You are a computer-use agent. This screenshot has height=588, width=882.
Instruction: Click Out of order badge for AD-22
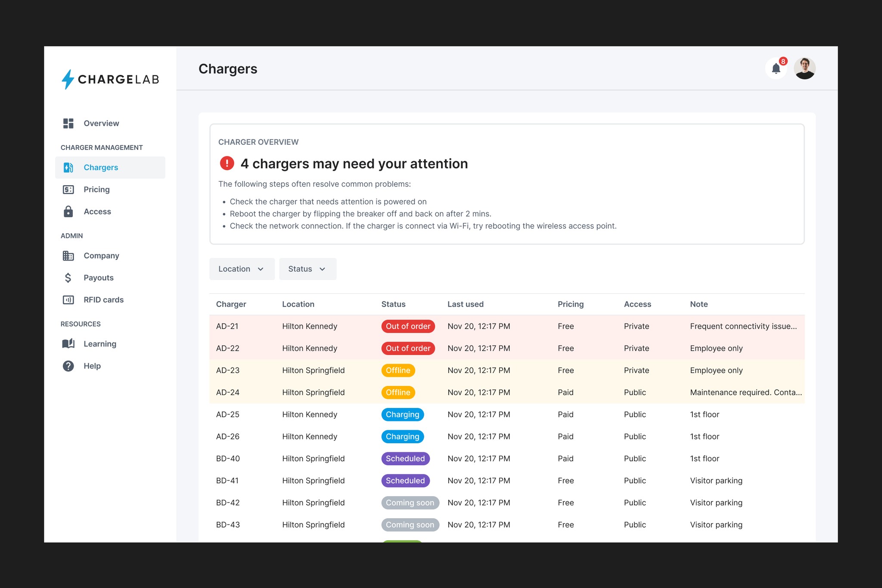point(407,348)
